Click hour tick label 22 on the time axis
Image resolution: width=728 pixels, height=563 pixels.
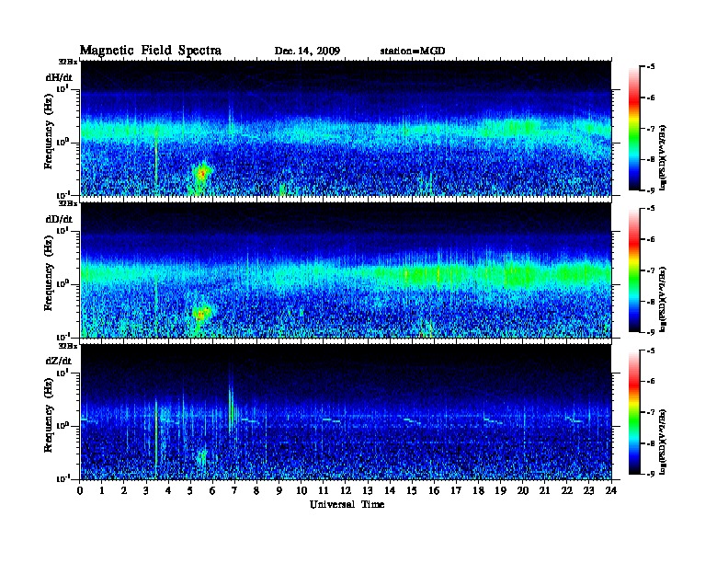pyautogui.click(x=566, y=490)
